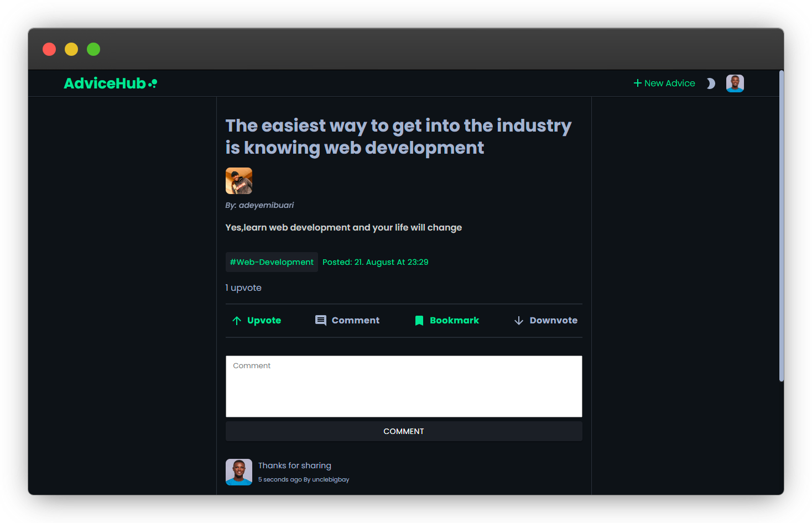Click the page's vertical scrollbar
812x523 pixels.
tap(781, 226)
